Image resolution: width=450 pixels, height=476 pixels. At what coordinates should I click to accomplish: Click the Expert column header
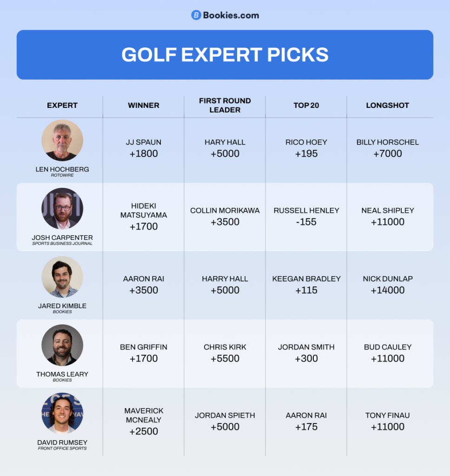pos(62,106)
